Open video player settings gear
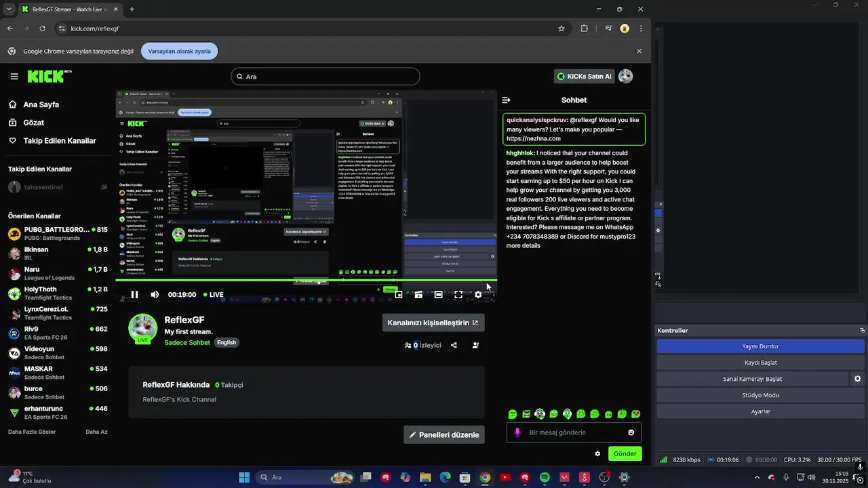Screen dimensions: 868x488 pyautogui.click(x=478, y=295)
